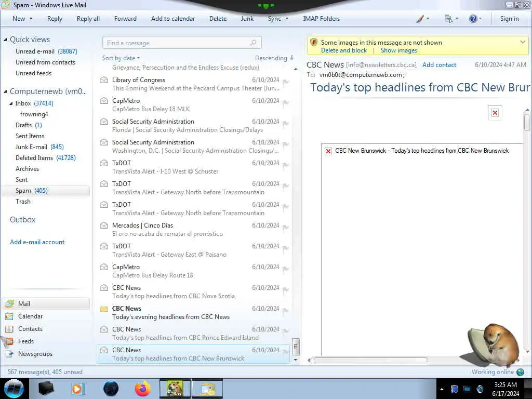Click Add e-mail account link
The image size is (532, 399).
coord(37,242)
